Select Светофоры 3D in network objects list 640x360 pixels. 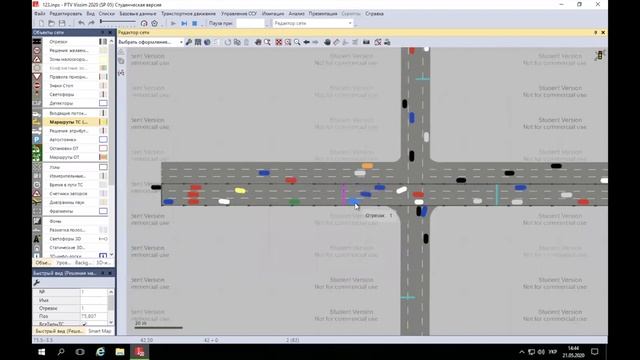pos(65,239)
